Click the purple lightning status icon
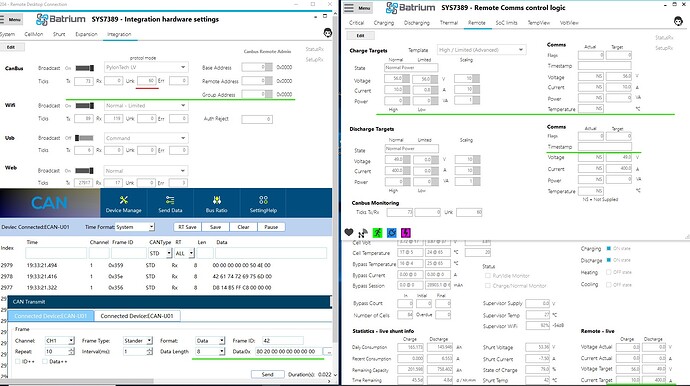 [x=406, y=233]
